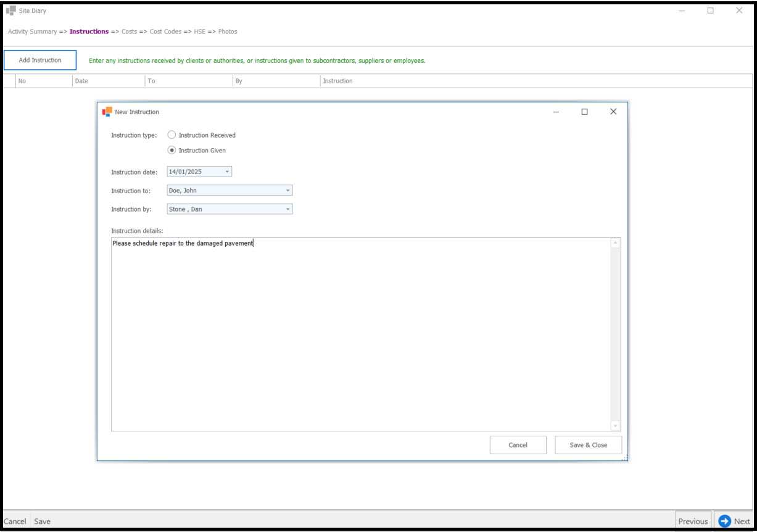
Task: Maximize the New Instruction dialog
Action: coord(584,112)
